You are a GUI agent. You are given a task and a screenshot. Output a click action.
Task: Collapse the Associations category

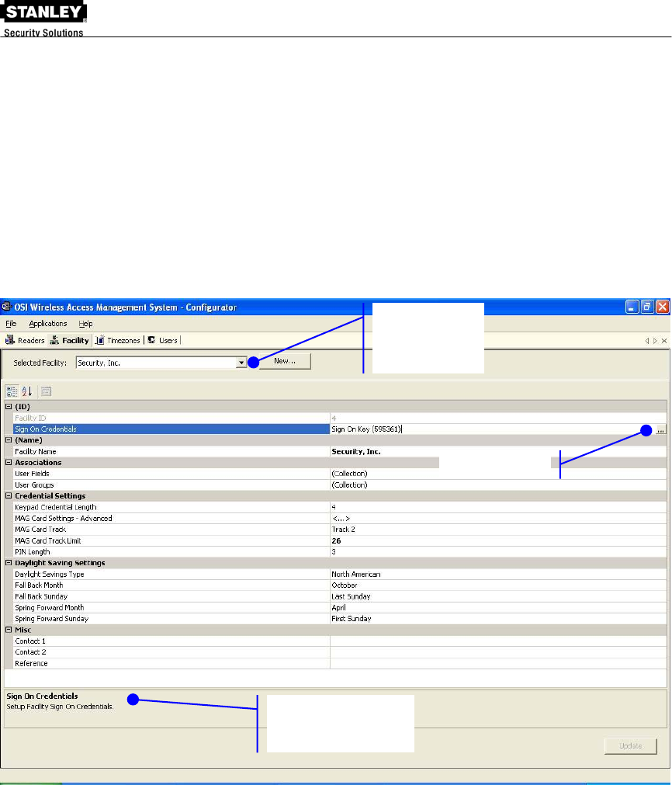pos(9,463)
